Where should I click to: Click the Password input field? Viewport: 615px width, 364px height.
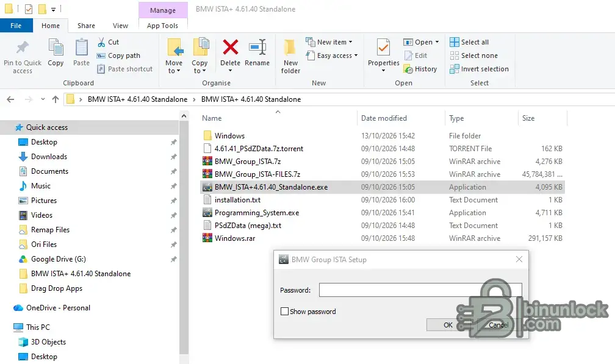[420, 290]
